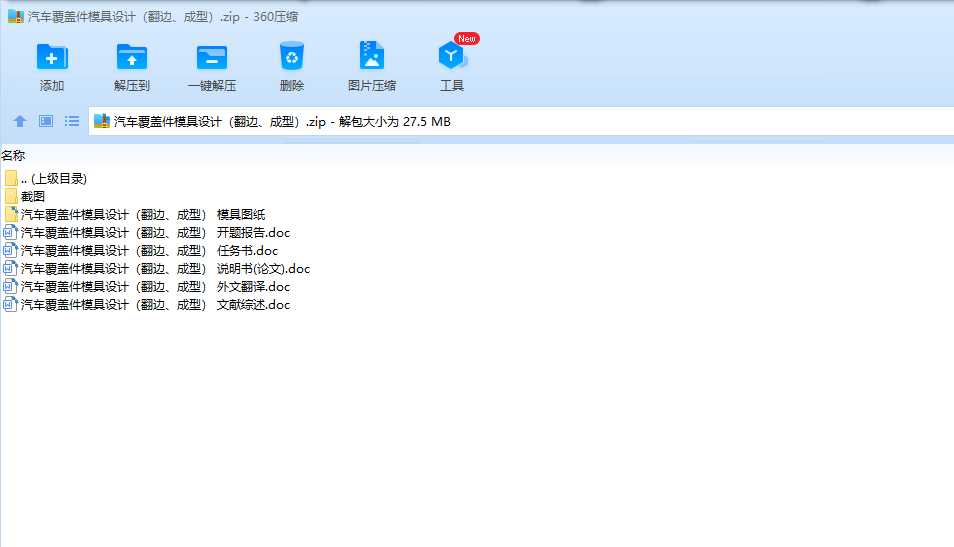Switch to the icon view mode button

46,121
